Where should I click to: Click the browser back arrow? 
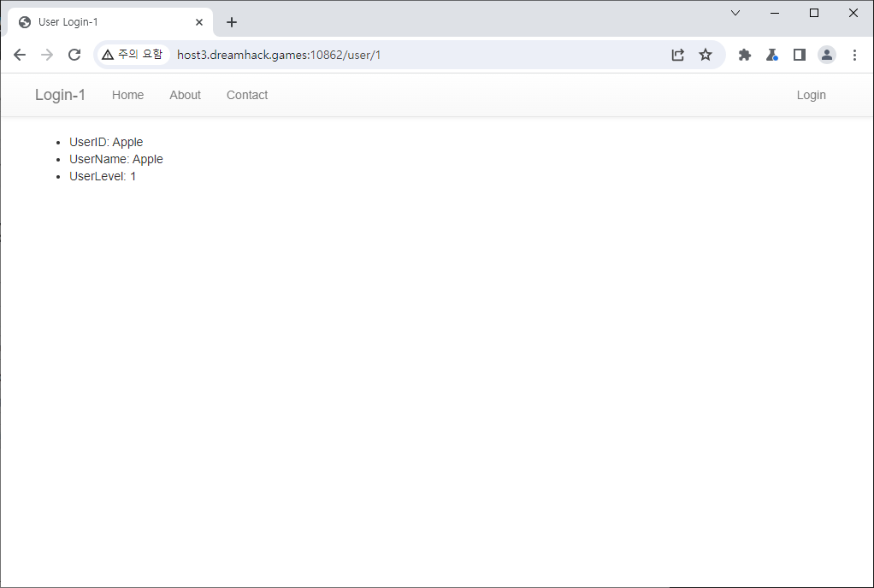(x=20, y=55)
